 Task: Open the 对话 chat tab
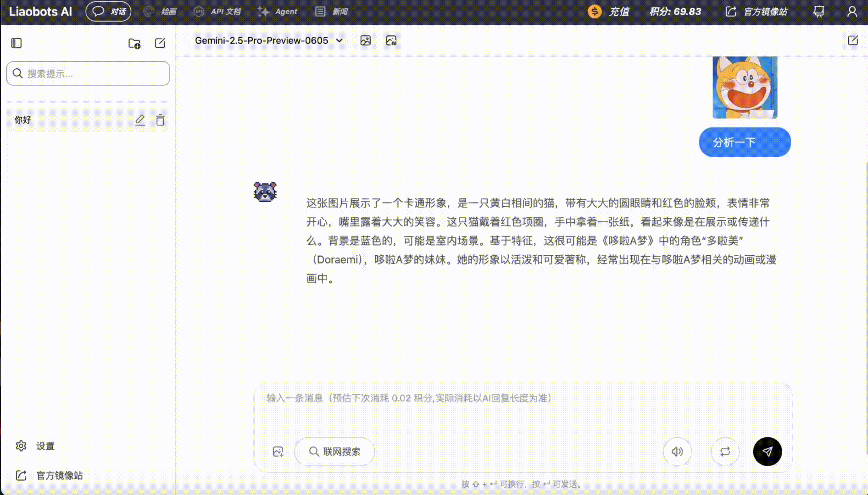[109, 11]
